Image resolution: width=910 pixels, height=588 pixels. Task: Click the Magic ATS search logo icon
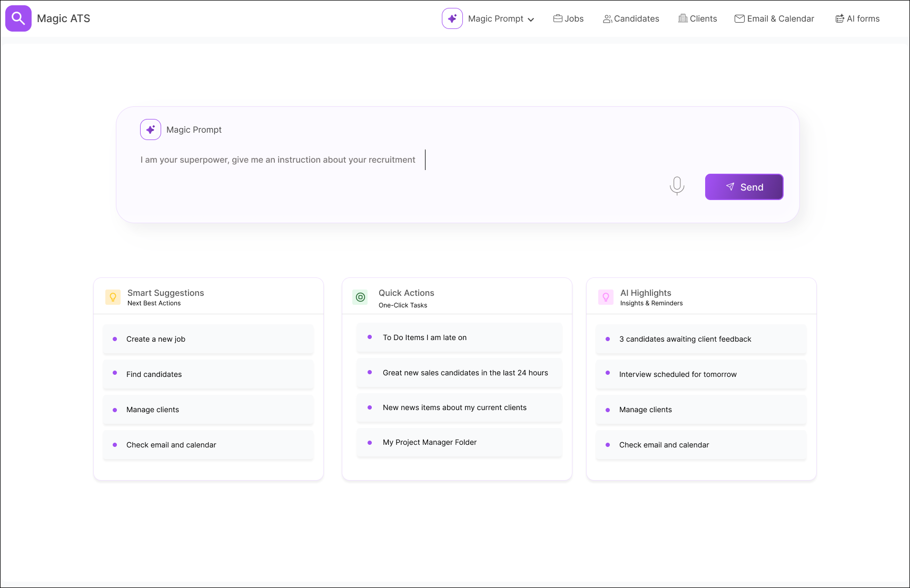[x=18, y=18]
